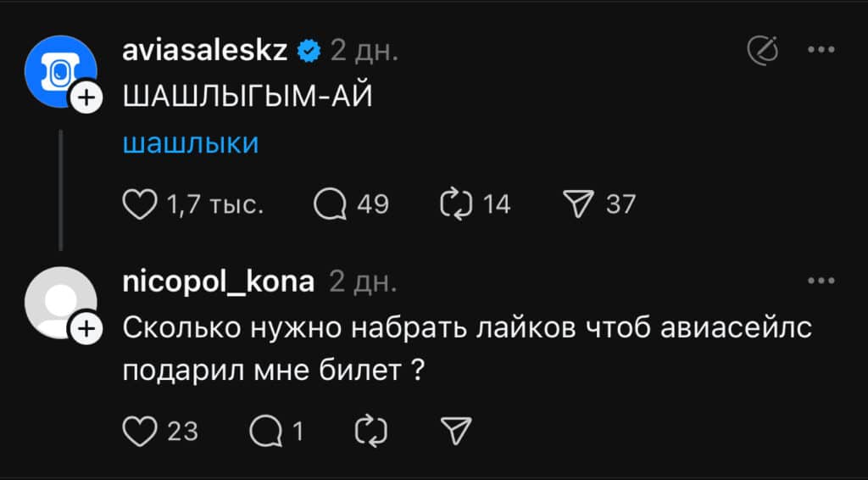The height and width of the screenshot is (480, 868).
Task: Click the ШАШЛЫГЫМ-АЙ post text
Action: tap(248, 98)
